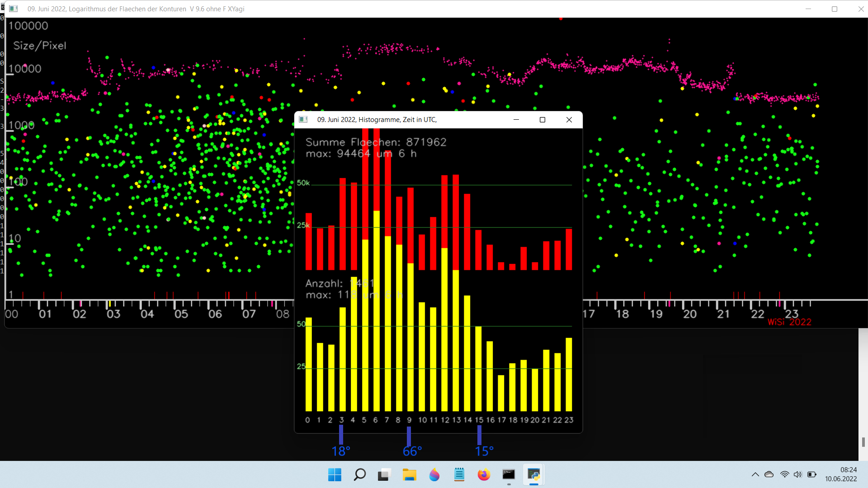Open the clock and date showing 08:24
Image resolution: width=868 pixels, height=488 pixels.
click(x=841, y=474)
